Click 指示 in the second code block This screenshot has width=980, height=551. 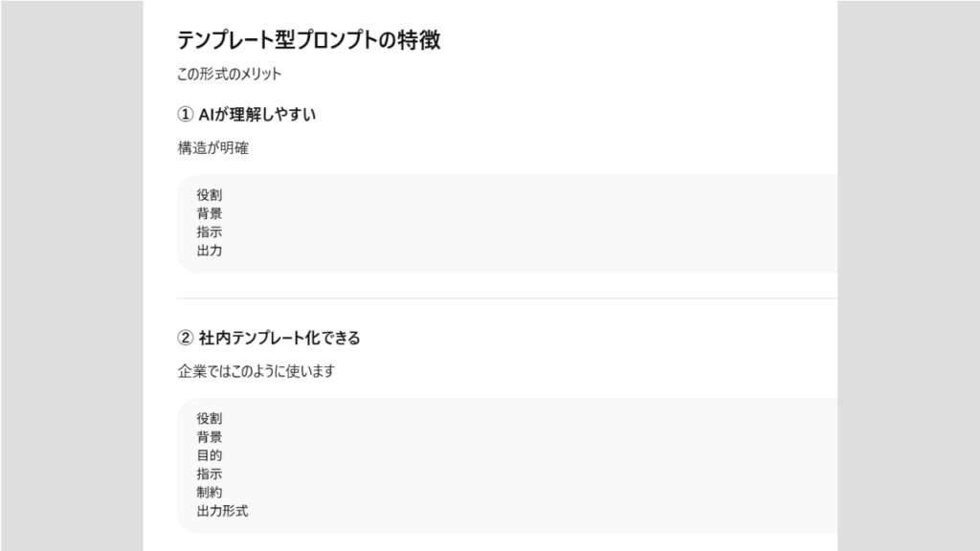210,474
